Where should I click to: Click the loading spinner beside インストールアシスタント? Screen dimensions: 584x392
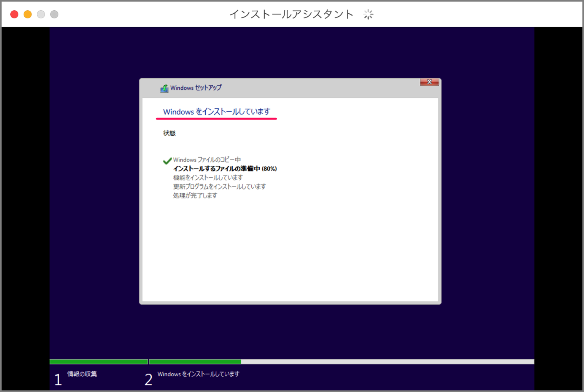pos(368,14)
